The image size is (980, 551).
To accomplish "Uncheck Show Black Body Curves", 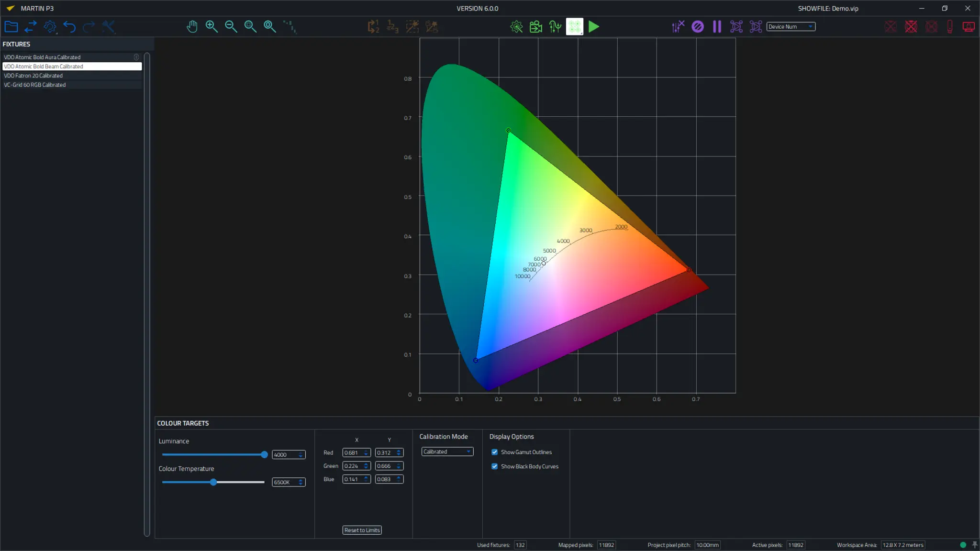I will (495, 466).
